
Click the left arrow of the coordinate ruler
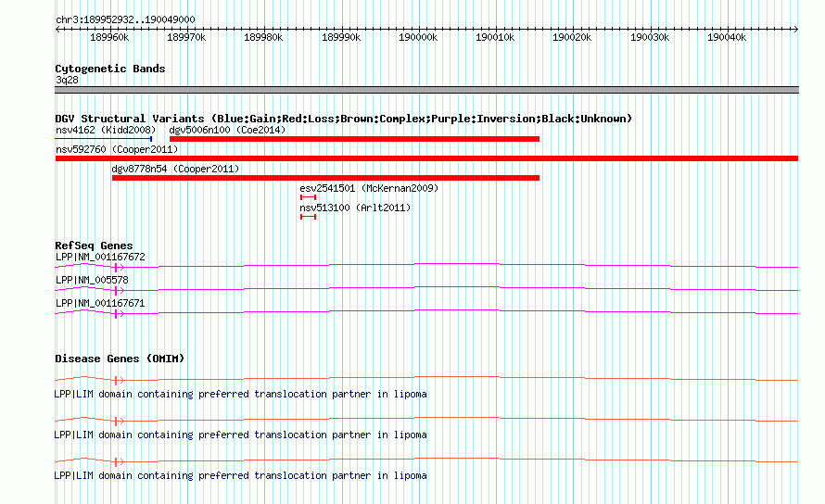click(57, 30)
